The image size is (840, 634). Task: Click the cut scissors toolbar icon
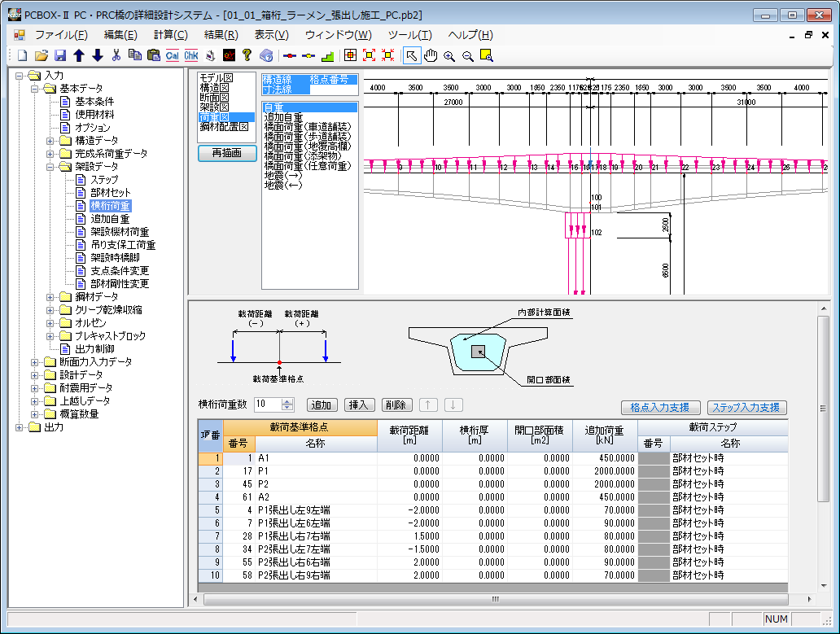tap(116, 55)
